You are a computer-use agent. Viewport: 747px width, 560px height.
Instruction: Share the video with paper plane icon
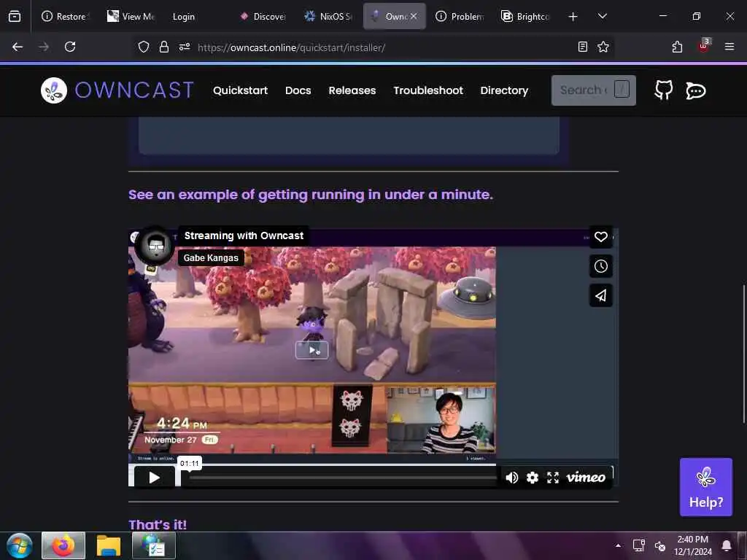601,295
